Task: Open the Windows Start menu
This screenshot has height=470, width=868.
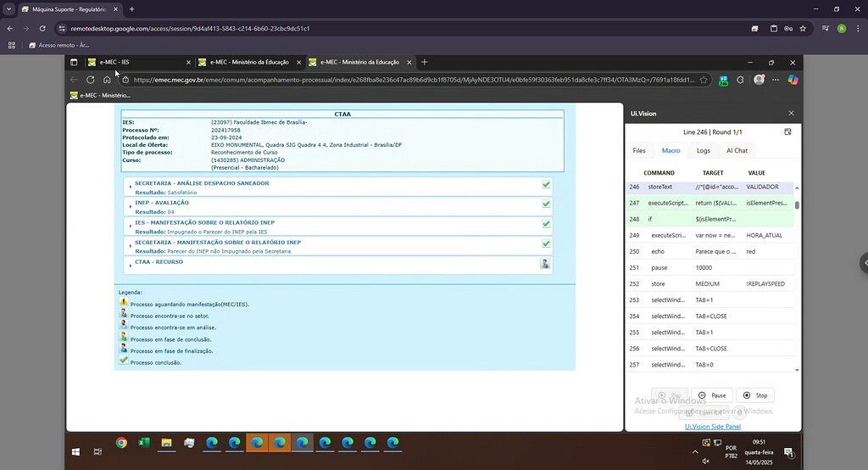Action: (75, 451)
